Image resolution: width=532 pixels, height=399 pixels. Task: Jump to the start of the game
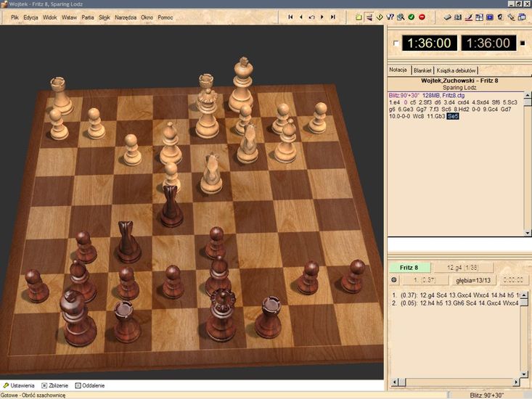click(x=291, y=16)
